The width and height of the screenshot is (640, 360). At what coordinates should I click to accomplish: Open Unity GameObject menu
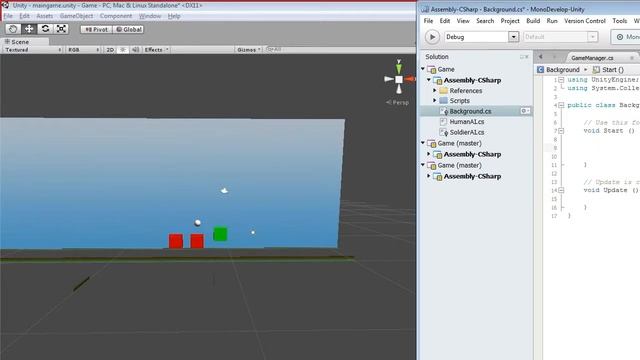(x=76, y=16)
